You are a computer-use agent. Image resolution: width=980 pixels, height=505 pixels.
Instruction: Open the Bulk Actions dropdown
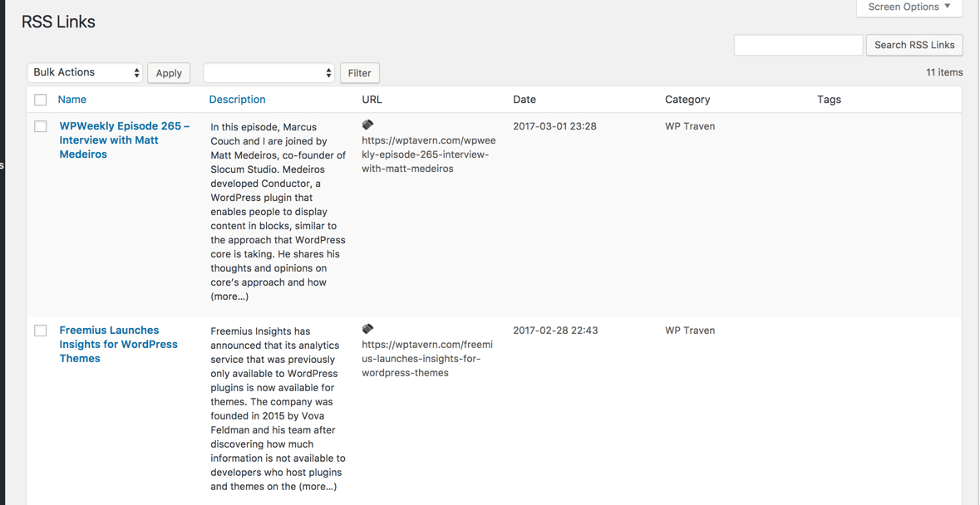pos(86,73)
